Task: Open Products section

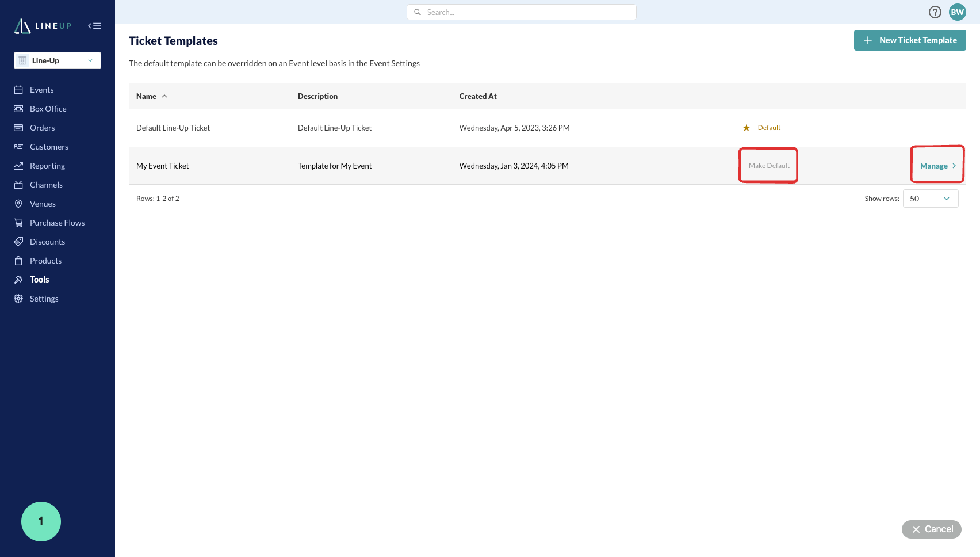Action: [x=45, y=261]
